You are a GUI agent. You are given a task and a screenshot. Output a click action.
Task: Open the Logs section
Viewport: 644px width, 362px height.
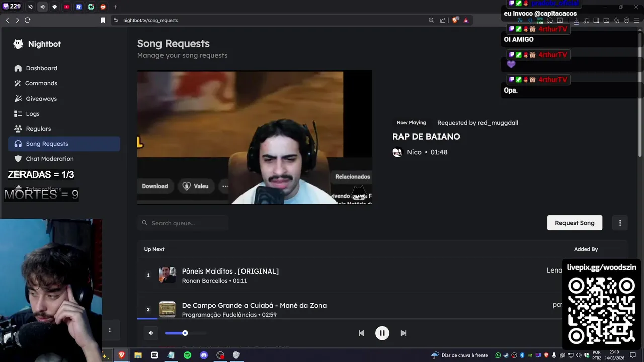[x=64, y=114]
